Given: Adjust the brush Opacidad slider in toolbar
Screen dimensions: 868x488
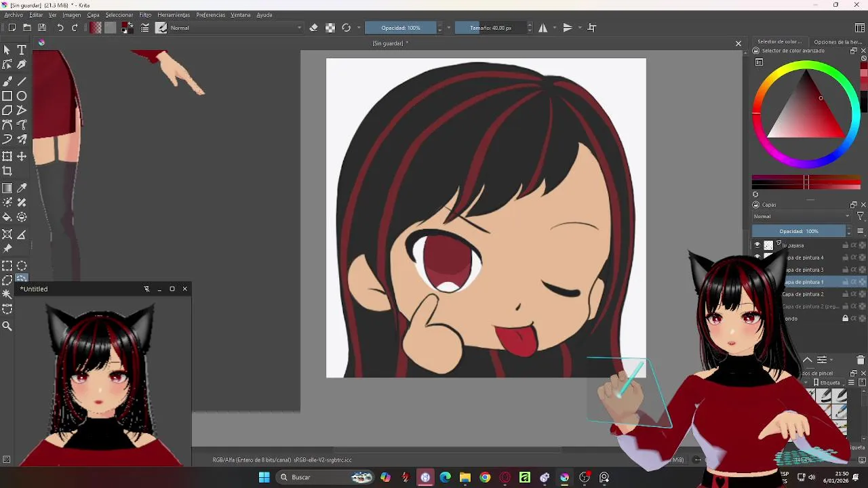Looking at the screenshot, I should tap(401, 28).
